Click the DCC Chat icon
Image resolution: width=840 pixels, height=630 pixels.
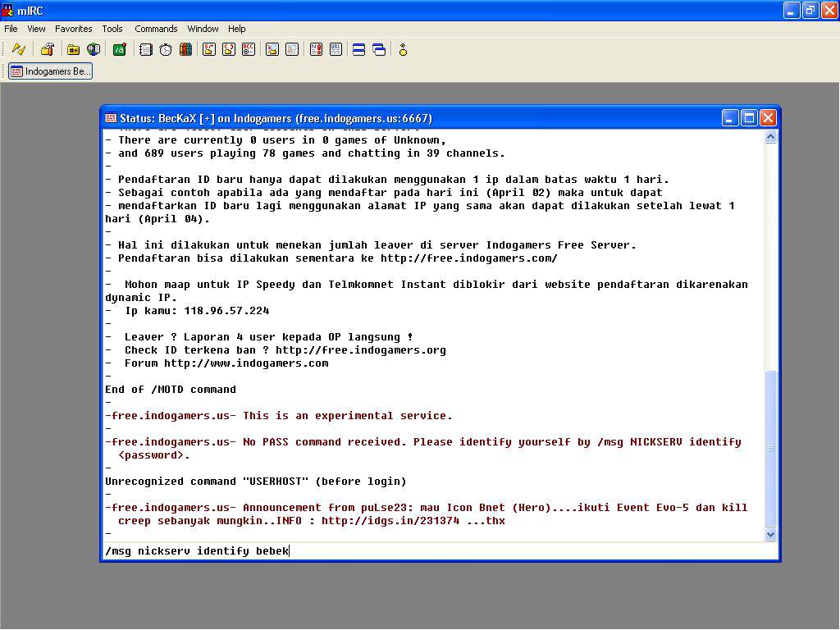point(229,50)
